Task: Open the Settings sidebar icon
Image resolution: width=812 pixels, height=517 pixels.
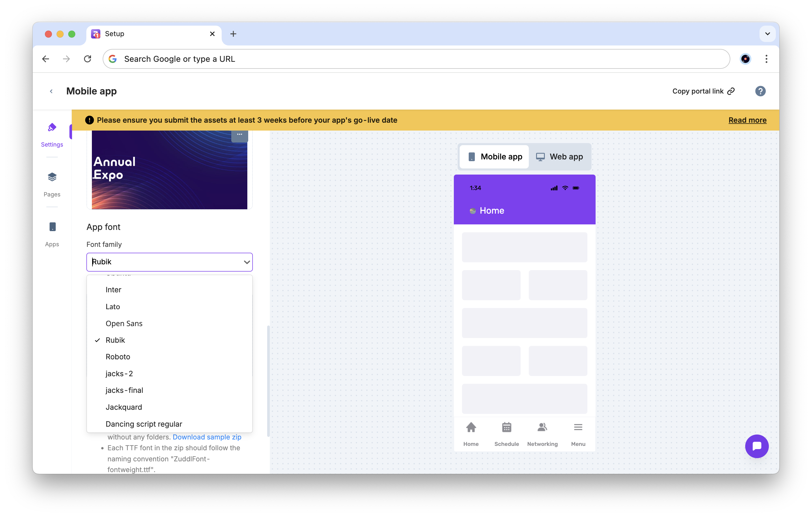Action: coord(52,128)
